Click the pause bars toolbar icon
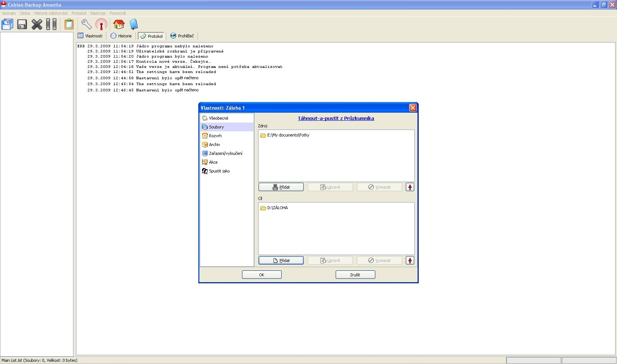The height and width of the screenshot is (364, 617). tap(51, 25)
